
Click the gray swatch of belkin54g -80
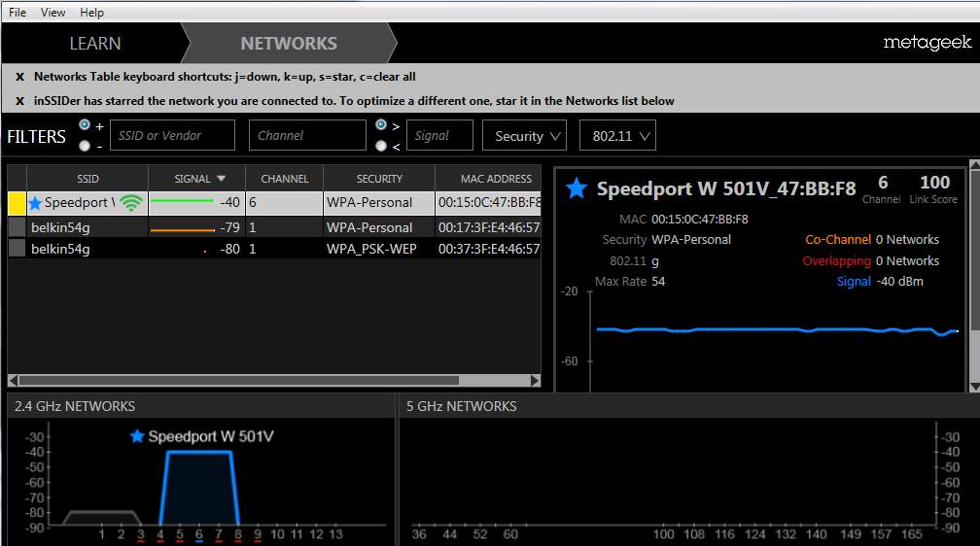[x=17, y=249]
